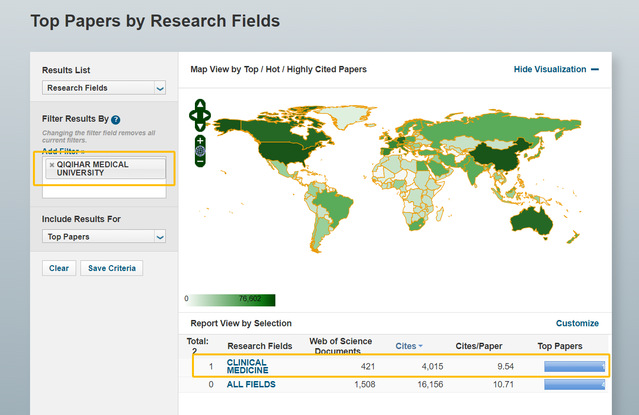Viewport: 639px width, 415px height.
Task: Pan the map down with the arrow control
Action: point(200,125)
